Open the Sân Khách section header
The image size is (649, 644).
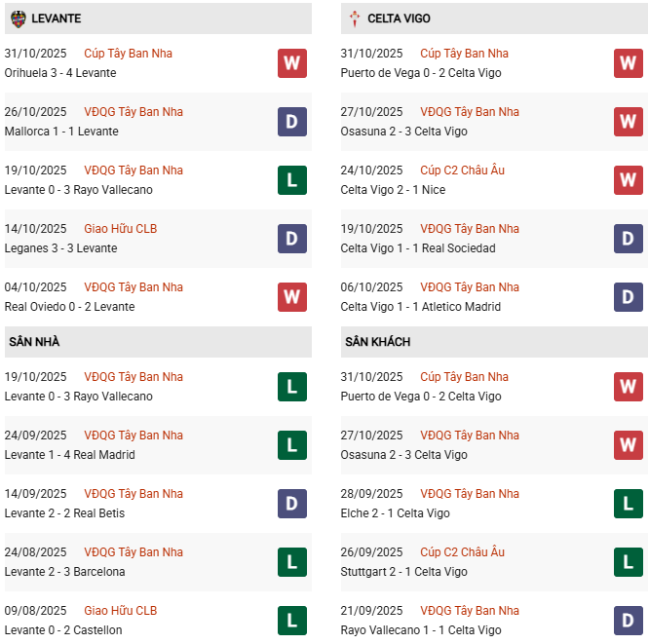tap(377, 342)
